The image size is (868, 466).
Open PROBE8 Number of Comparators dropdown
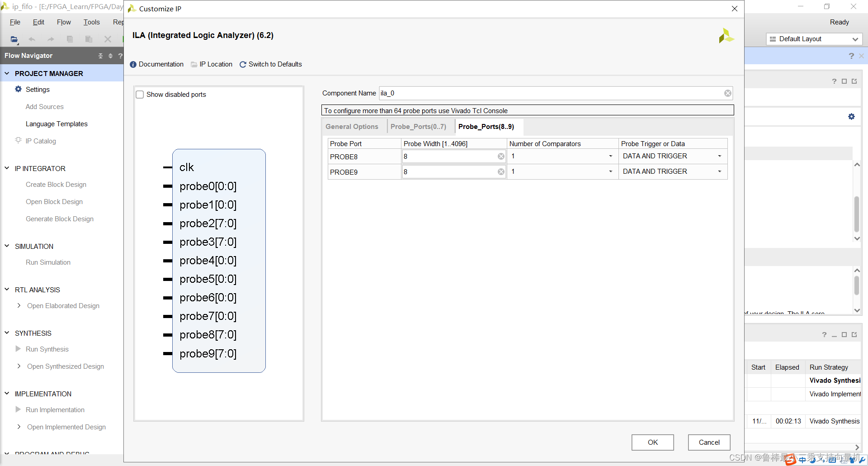(x=610, y=156)
